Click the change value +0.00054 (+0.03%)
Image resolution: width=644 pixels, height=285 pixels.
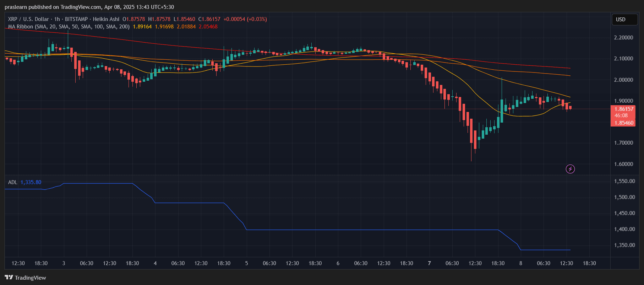tap(245, 19)
